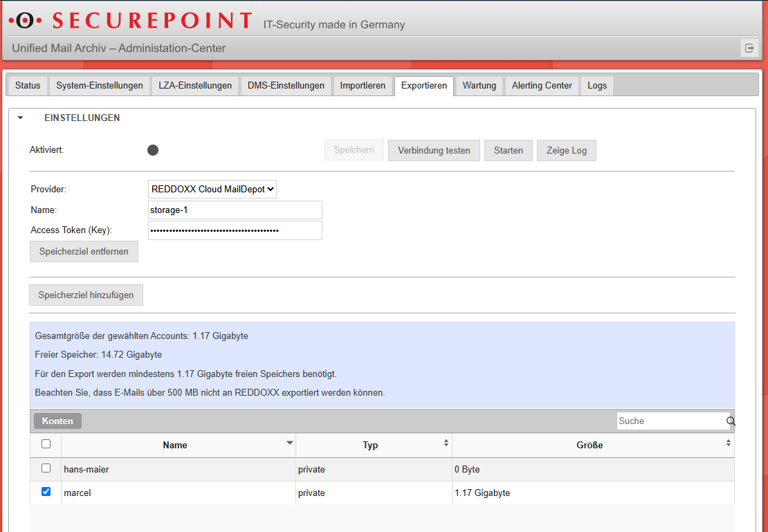The image size is (768, 532).
Task: Open the Logs tab
Action: [x=597, y=86]
